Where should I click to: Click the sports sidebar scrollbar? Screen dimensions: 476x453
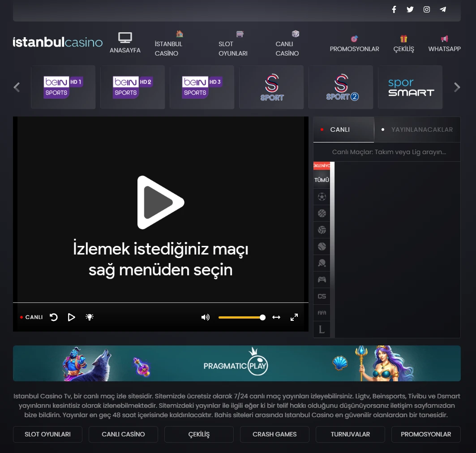click(332, 250)
